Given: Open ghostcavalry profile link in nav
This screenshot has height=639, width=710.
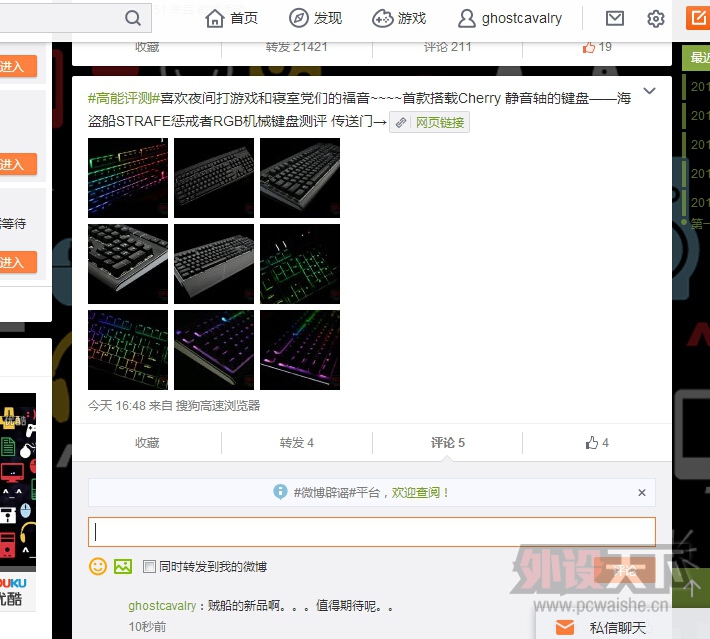Looking at the screenshot, I should 510,18.
